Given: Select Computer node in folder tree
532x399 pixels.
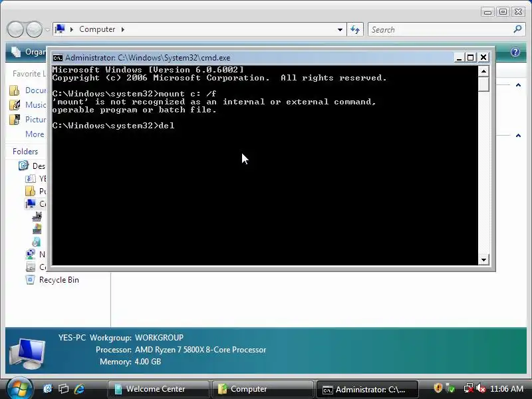Looking at the screenshot, I should (36, 203).
